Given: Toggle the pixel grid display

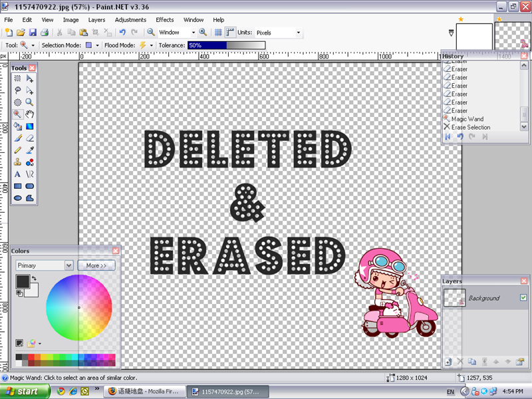Looking at the screenshot, I should click(218, 32).
